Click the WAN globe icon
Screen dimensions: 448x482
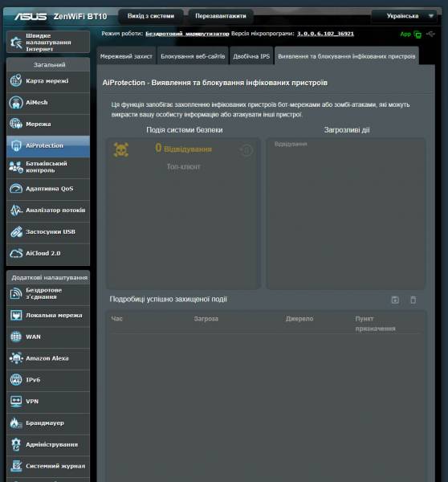16,337
